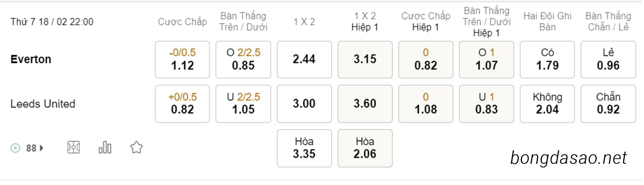Select Có both teams score 1.79
644x185 pixels.
[547, 60]
